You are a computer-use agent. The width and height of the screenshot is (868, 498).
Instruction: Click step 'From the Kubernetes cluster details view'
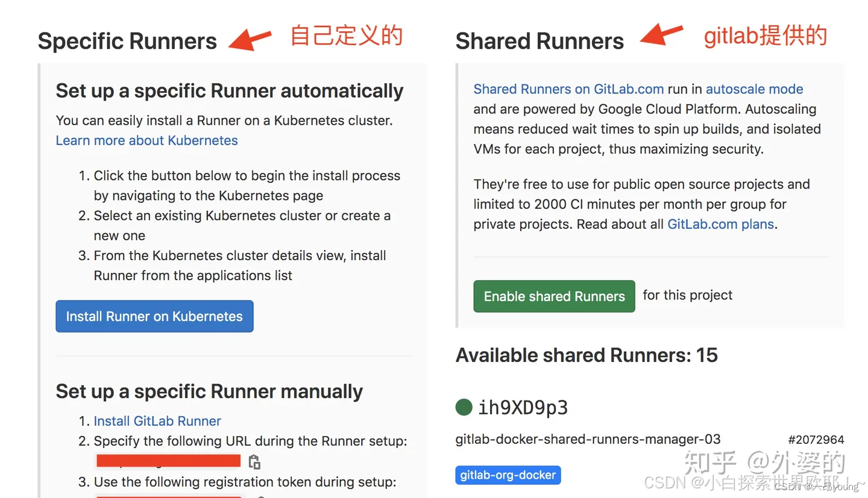pyautogui.click(x=240, y=265)
